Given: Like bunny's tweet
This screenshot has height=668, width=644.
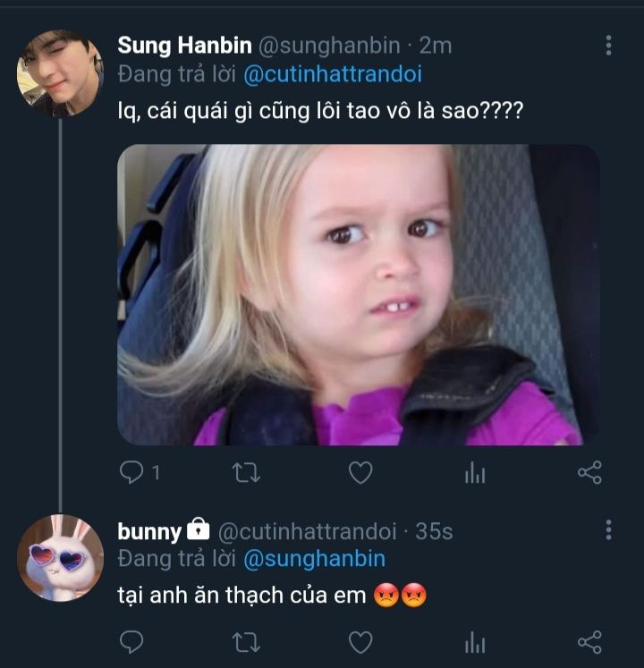Looking at the screenshot, I should 360,641.
